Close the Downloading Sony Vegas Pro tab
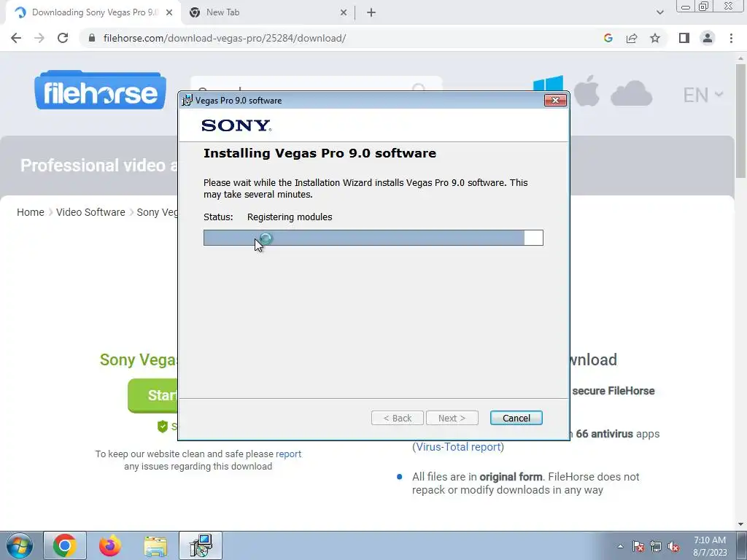Screen dimensions: 747x560 click(169, 13)
